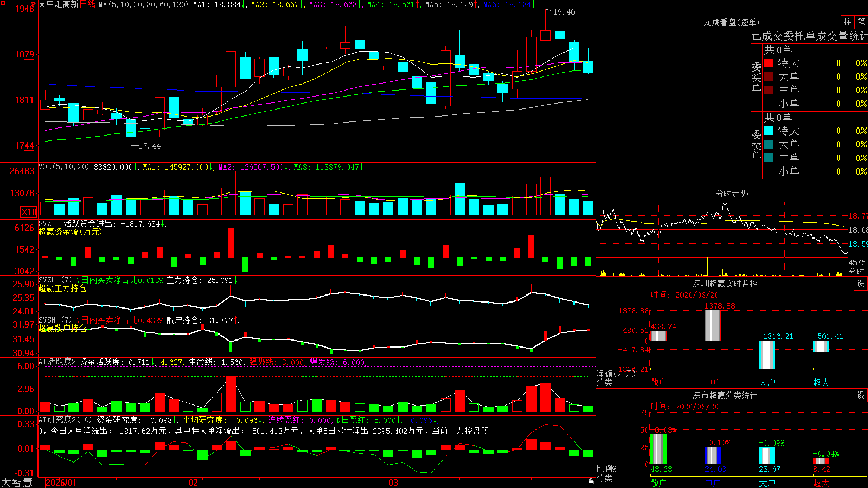Click the 中户 bar showing 1378.88

point(713,325)
